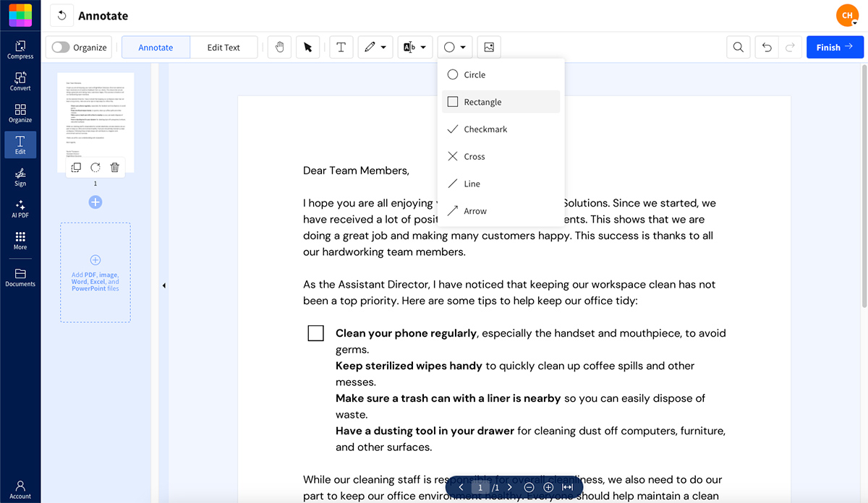Click the Finish button
This screenshot has height=503, width=868.
click(835, 46)
